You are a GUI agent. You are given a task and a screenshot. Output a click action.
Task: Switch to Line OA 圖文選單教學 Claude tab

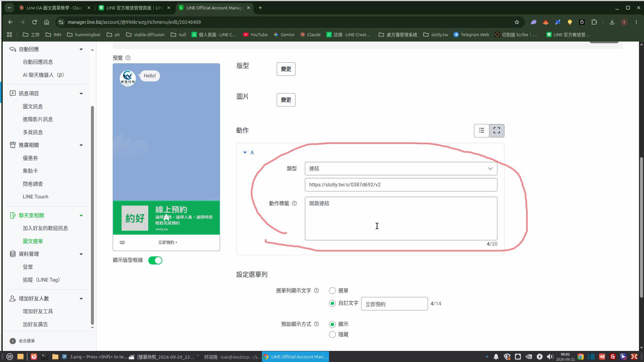coord(54,8)
